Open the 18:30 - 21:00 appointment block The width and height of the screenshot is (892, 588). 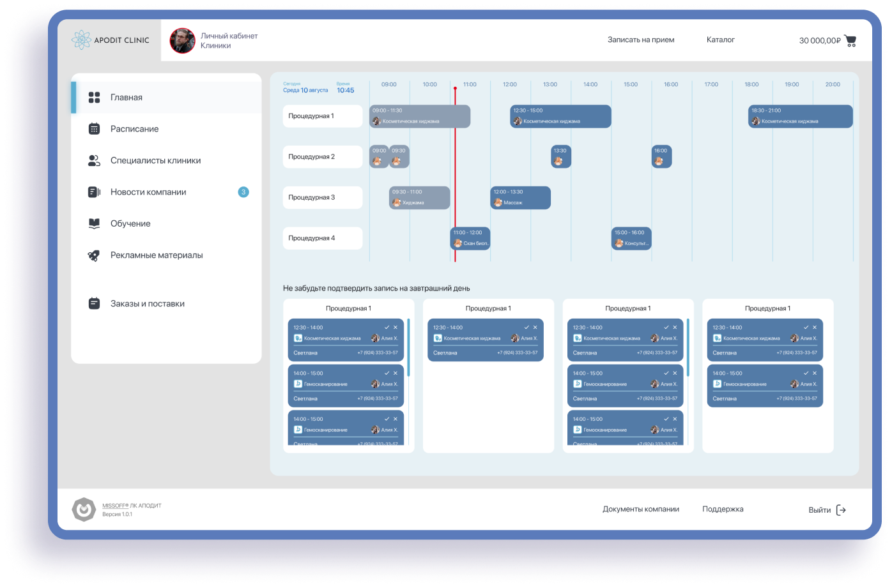tap(801, 116)
